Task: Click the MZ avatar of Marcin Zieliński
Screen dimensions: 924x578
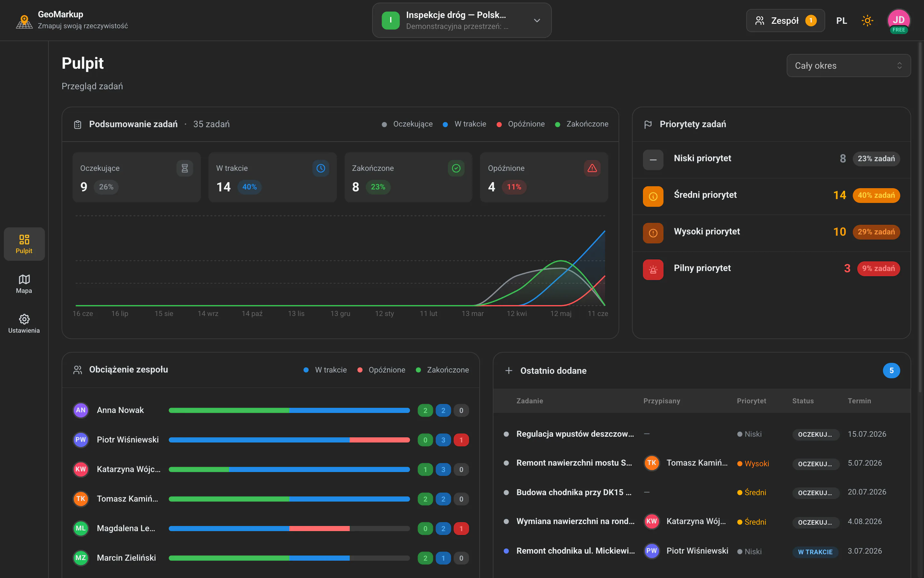Action: tap(81, 558)
